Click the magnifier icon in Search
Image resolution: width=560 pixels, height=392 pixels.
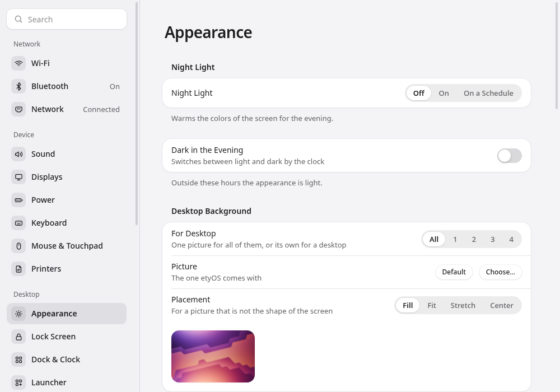(18, 19)
